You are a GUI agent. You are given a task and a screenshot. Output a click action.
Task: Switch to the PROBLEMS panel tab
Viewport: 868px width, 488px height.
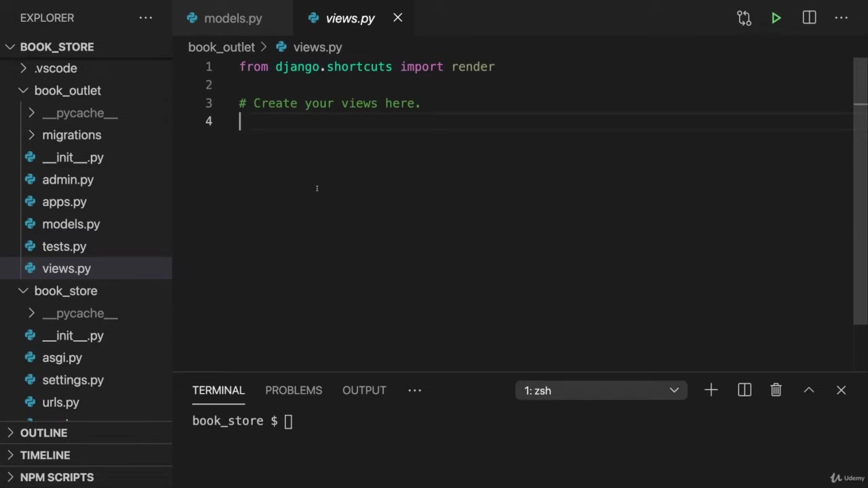(x=294, y=390)
